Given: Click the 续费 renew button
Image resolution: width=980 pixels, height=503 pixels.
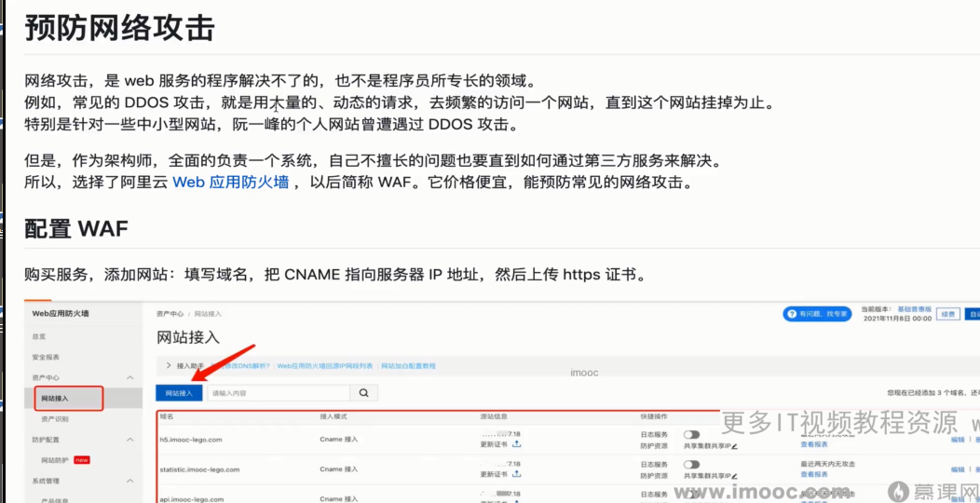Looking at the screenshot, I should pos(948,314).
